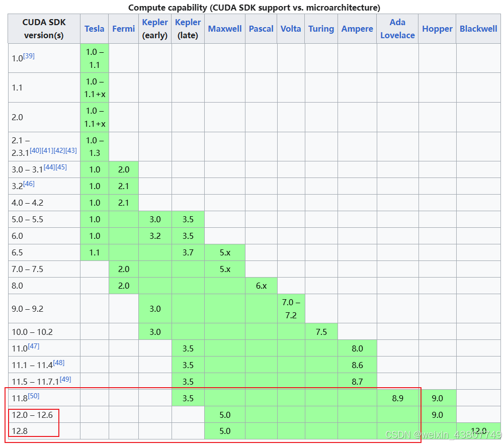The image size is (504, 444).
Task: Follow the Pascal header link
Action: pos(261,29)
